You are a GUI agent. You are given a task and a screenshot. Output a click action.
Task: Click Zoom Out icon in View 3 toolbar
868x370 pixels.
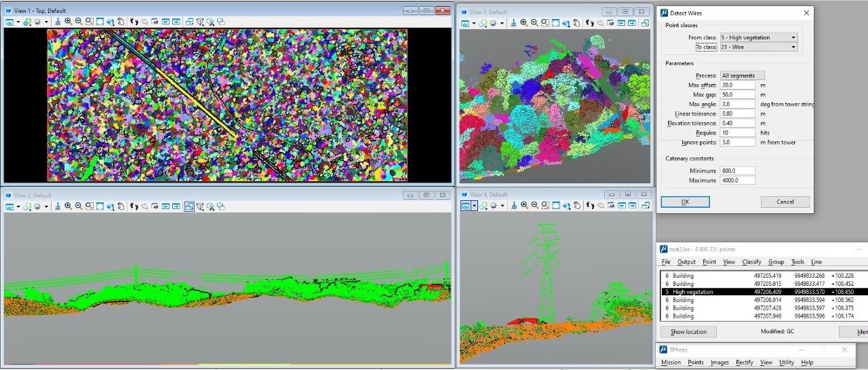coord(534,22)
